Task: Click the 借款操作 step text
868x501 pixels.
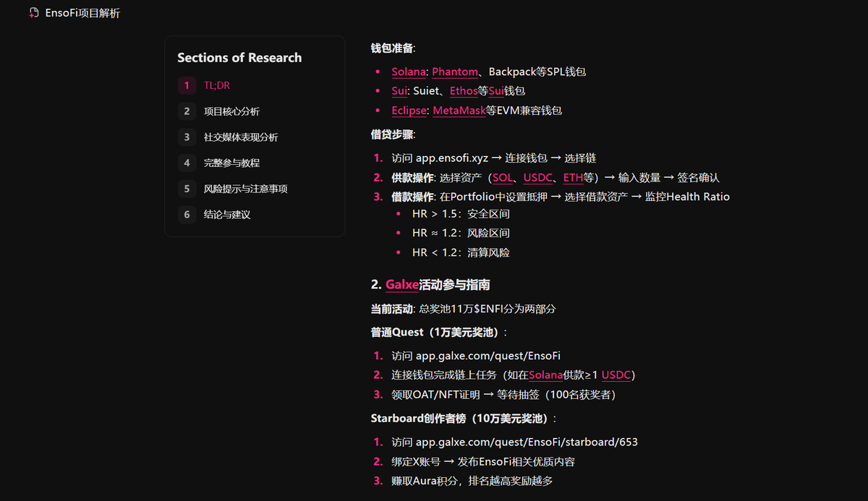Action: [561, 197]
